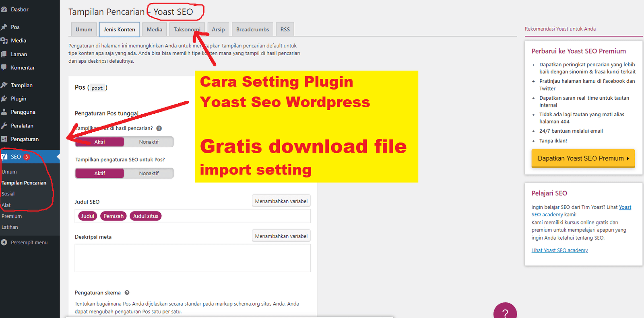Select Tampilan Pencarian in SEO submenu
Image resolution: width=644 pixels, height=318 pixels.
pos(24,183)
